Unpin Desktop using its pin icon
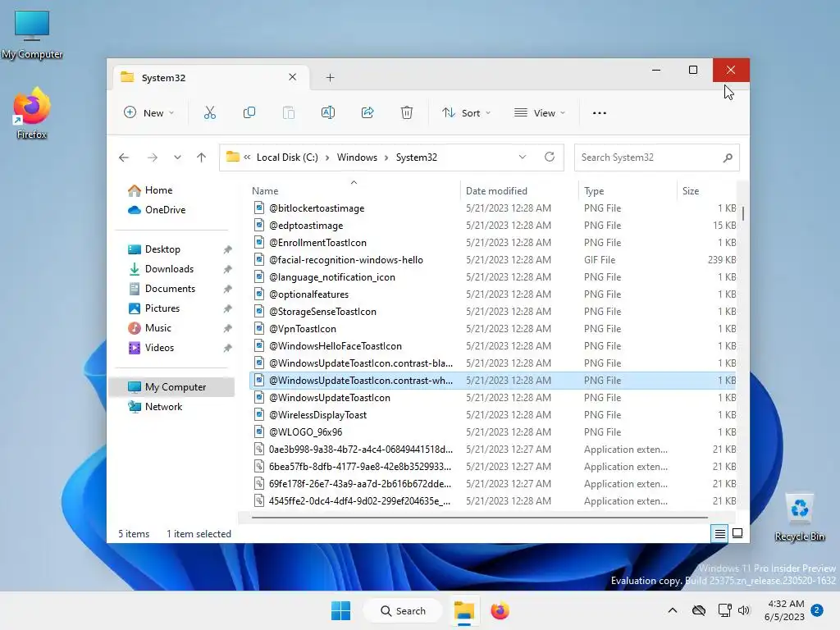This screenshot has height=630, width=840. pos(228,249)
